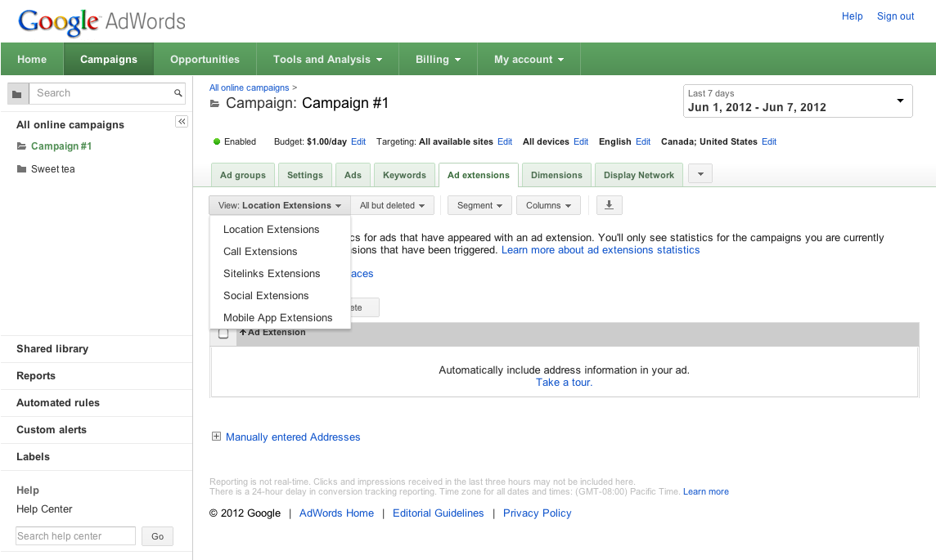The image size is (936, 560).
Task: Click the Help link at top right
Action: point(852,16)
